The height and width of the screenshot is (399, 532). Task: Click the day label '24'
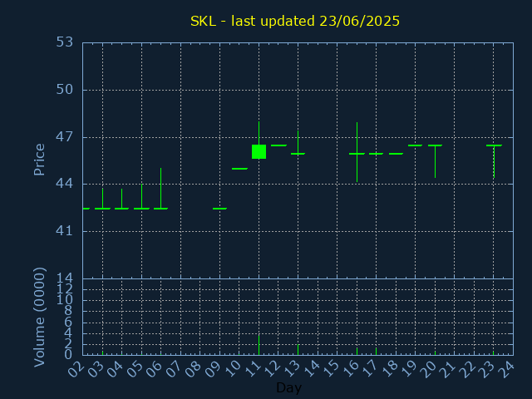[x=507, y=369]
